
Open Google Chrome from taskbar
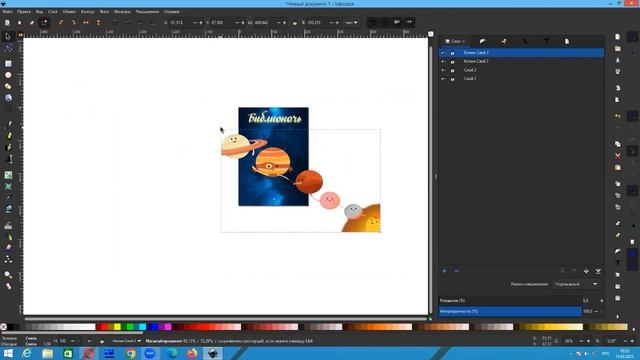(x=130, y=353)
